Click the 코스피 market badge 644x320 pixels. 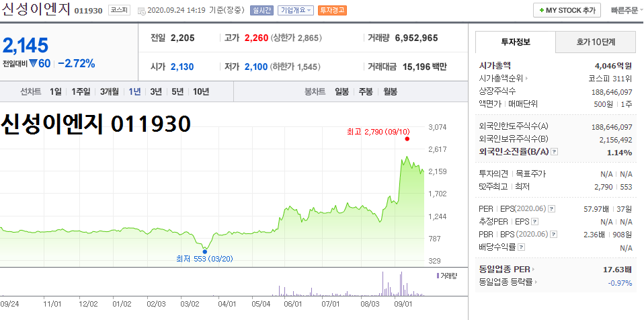(119, 10)
